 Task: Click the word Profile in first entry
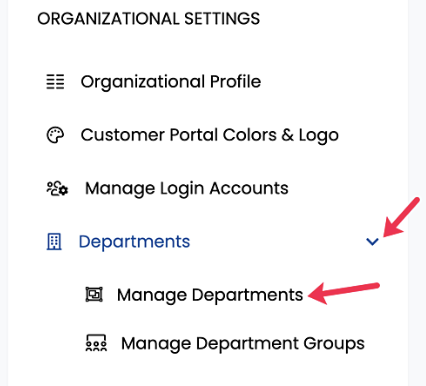point(235,82)
